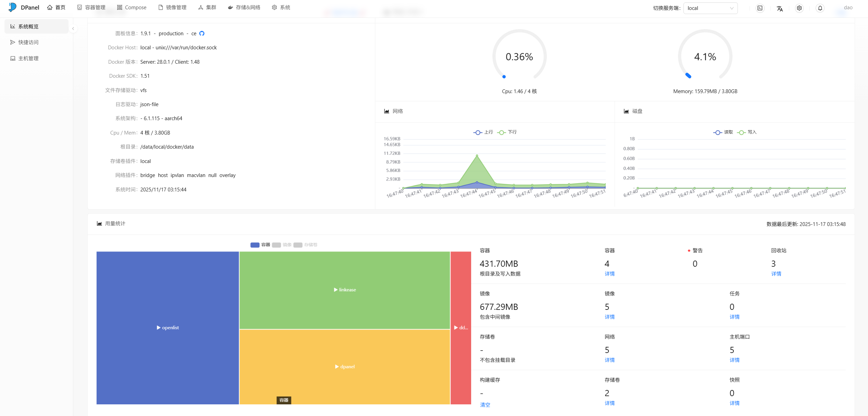The image size is (868, 416).
Task: Expand the linkease treemap block
Action: (344, 290)
